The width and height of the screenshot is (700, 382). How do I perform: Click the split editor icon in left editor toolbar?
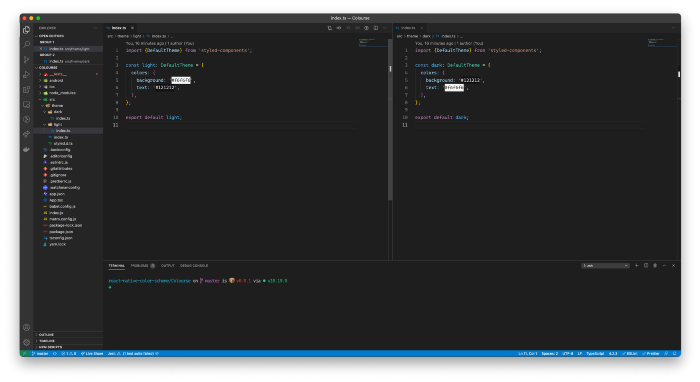pos(376,28)
